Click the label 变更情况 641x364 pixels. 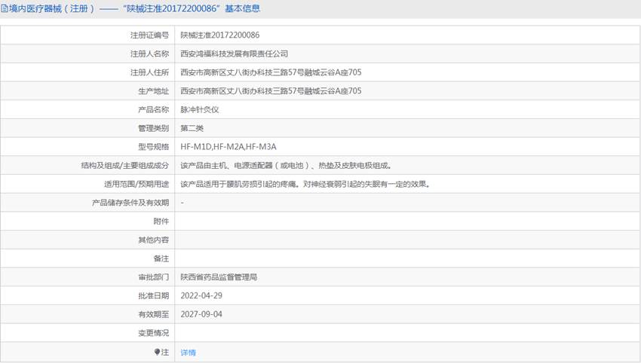tap(153, 333)
